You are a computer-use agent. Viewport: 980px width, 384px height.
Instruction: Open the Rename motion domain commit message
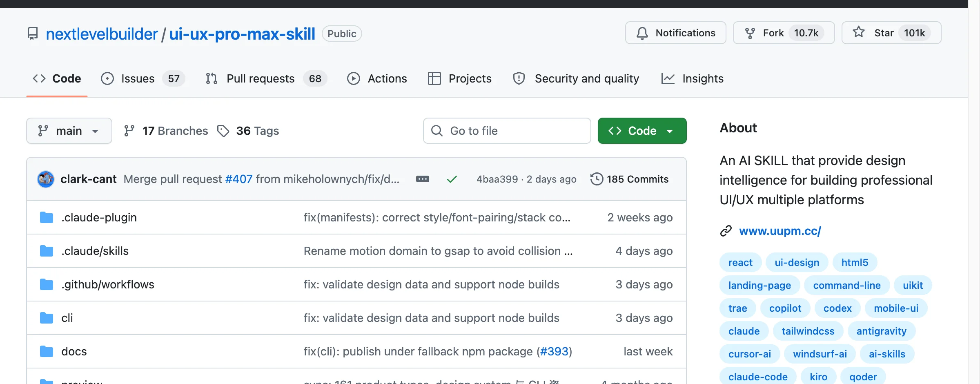coord(438,251)
